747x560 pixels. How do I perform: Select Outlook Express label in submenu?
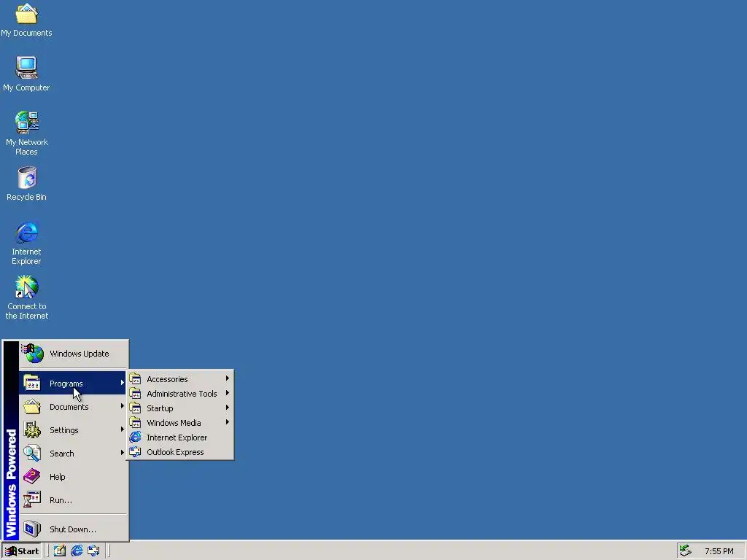tap(175, 452)
